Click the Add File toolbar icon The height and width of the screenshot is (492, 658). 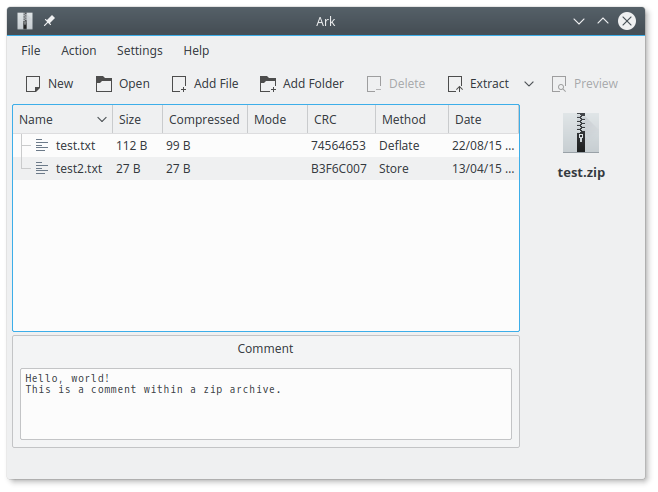(x=180, y=84)
